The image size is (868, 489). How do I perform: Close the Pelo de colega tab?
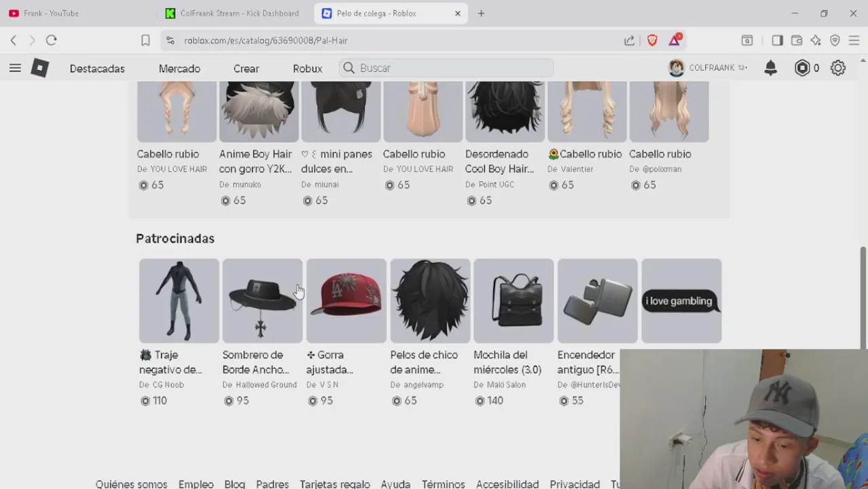[x=457, y=13]
